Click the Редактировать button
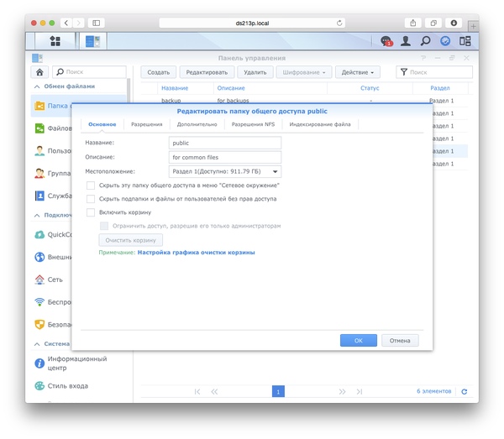The image size is (504, 439). (207, 72)
